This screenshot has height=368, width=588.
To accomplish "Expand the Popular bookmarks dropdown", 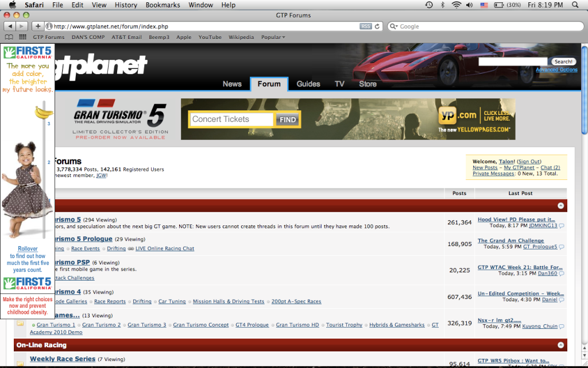I will (273, 37).
